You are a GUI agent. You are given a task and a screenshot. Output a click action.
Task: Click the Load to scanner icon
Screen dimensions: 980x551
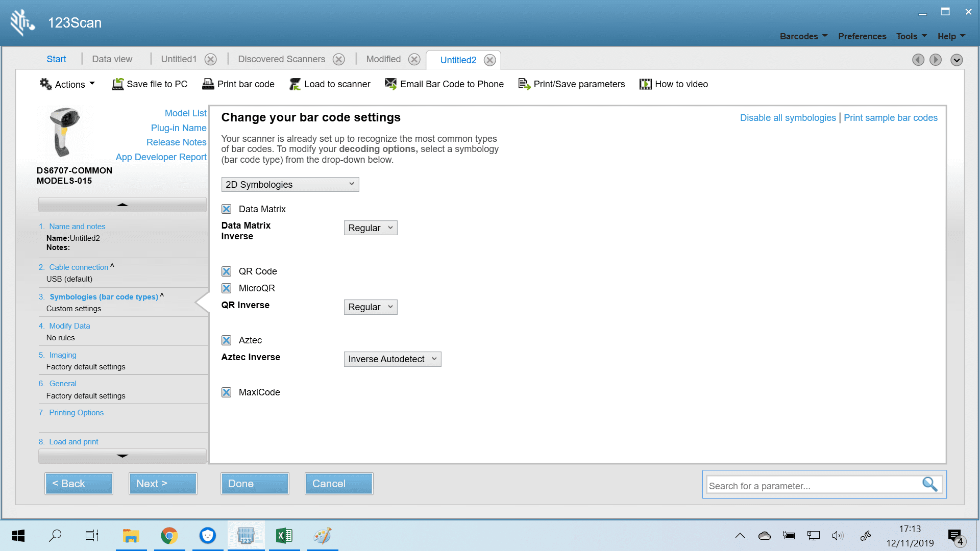coord(295,84)
